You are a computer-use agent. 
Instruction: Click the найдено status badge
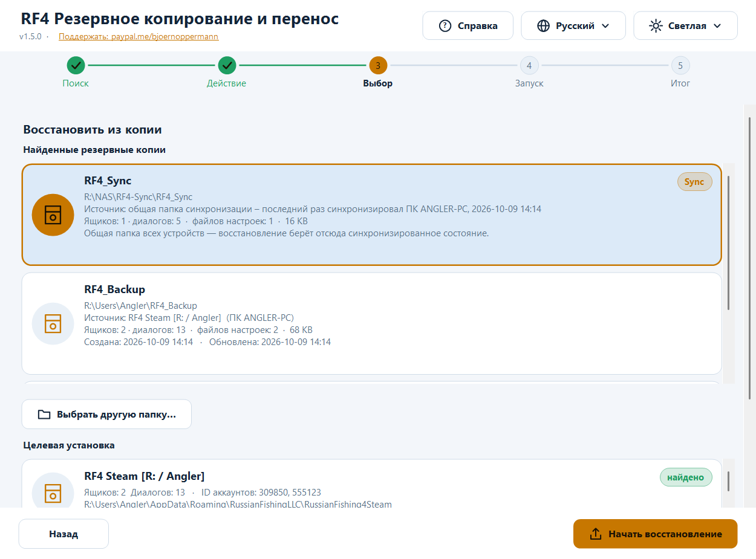686,477
